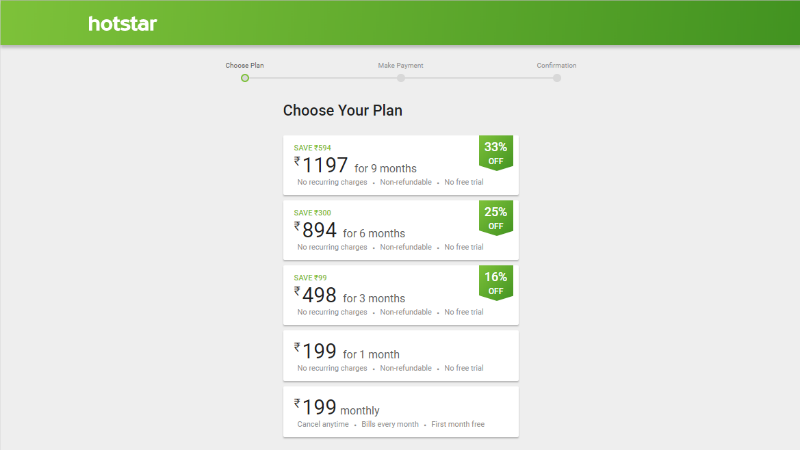Click the Make Payment step label
800x450 pixels.
(401, 65)
